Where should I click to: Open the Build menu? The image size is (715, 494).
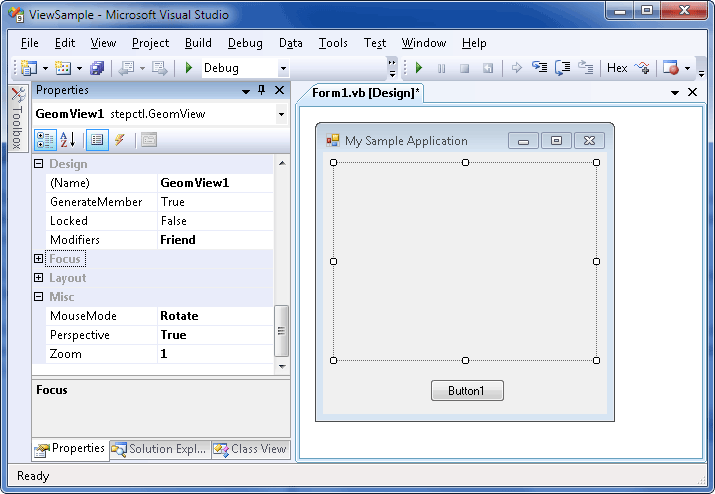tap(198, 43)
